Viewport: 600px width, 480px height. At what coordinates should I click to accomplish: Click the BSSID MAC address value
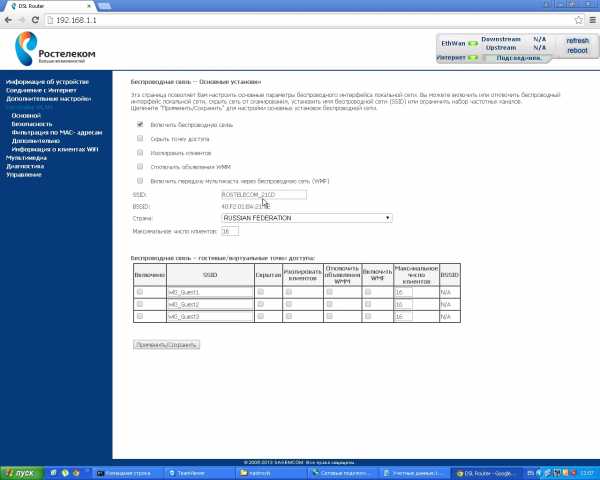click(246, 207)
